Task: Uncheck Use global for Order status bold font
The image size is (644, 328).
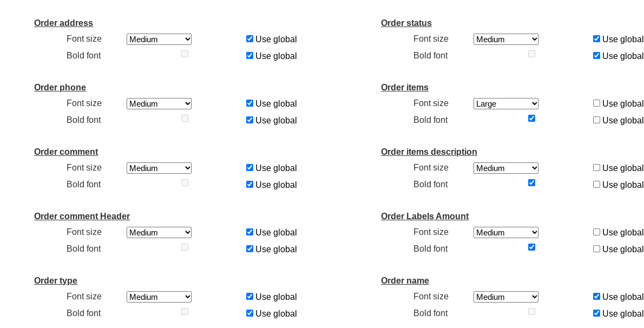Action: point(596,56)
